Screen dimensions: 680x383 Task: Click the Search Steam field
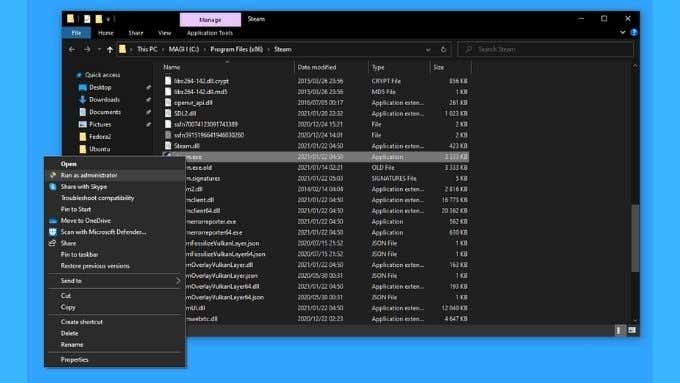pos(545,49)
